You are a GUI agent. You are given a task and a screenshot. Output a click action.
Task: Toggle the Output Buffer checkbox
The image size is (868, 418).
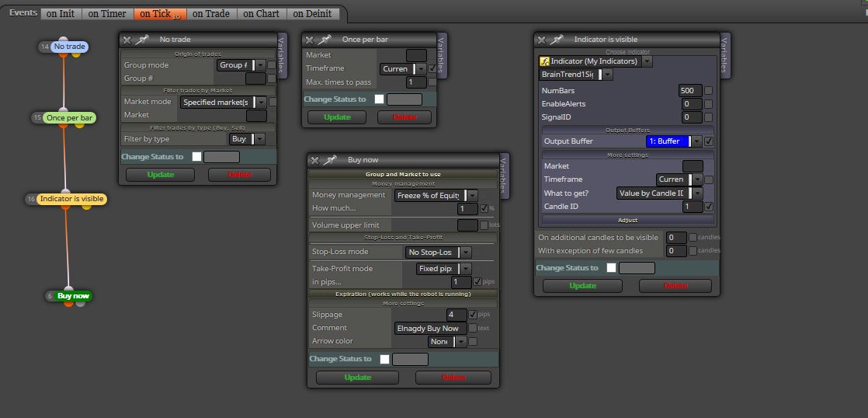click(709, 141)
